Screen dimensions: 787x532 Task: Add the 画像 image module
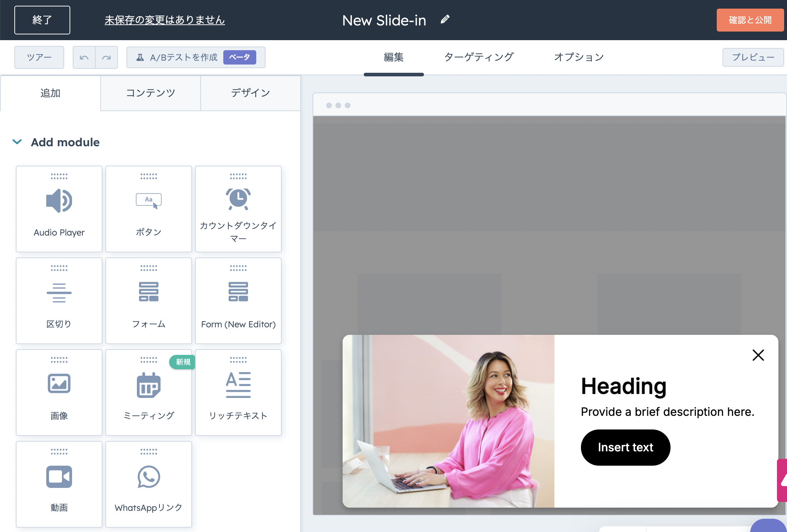coord(59,393)
